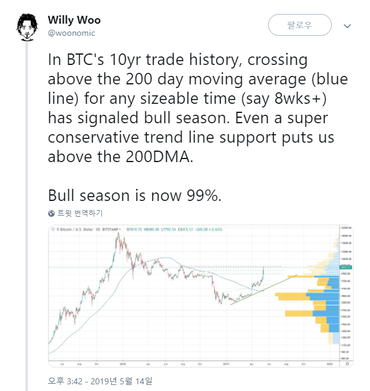The height and width of the screenshot is (391, 370).
Task: Open Willy Woo's profile avatar
Action: [28, 27]
